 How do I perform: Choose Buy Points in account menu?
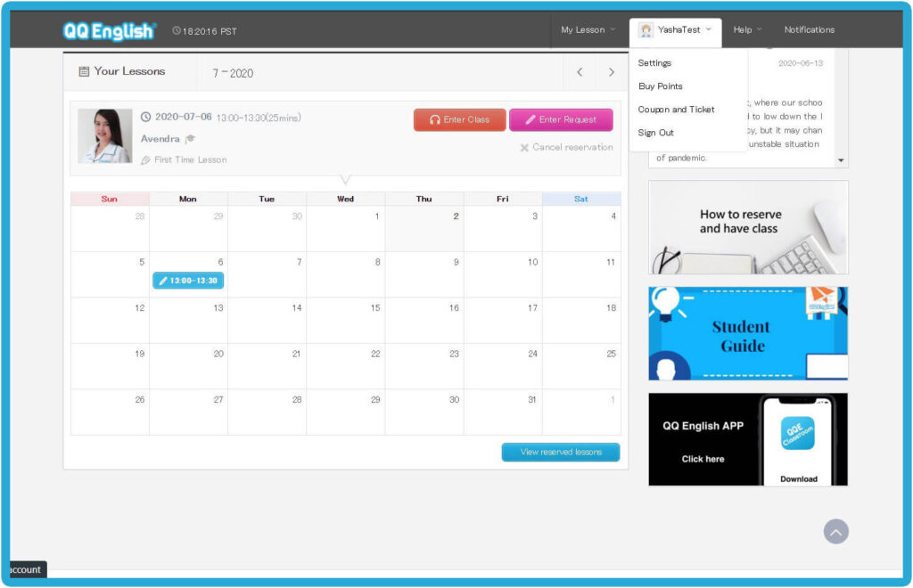click(661, 86)
